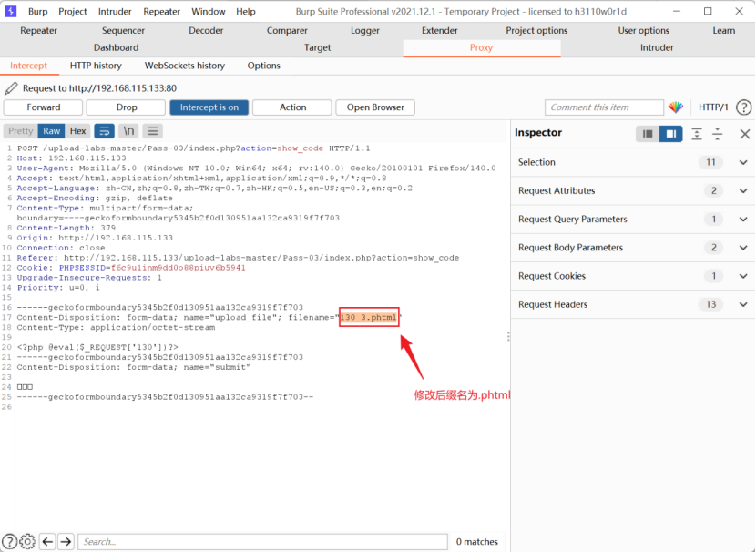Click the Content-Length: 379 header line

coord(66,228)
